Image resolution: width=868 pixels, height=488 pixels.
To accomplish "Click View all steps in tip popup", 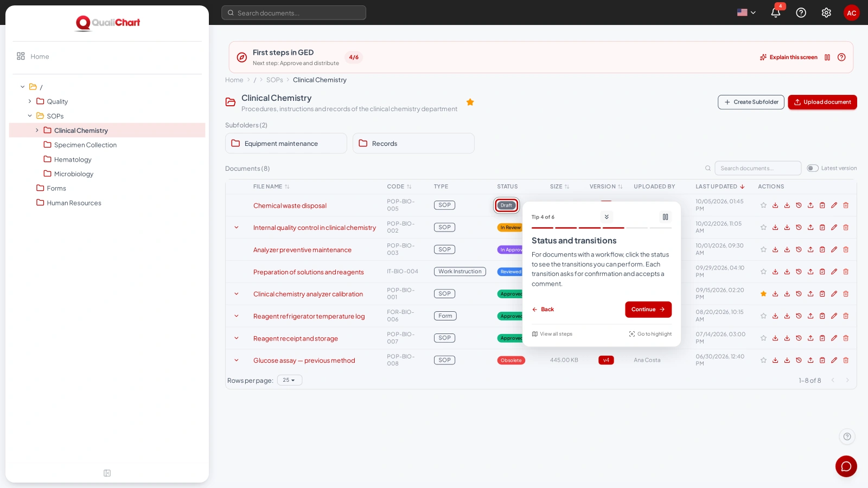I will (552, 334).
